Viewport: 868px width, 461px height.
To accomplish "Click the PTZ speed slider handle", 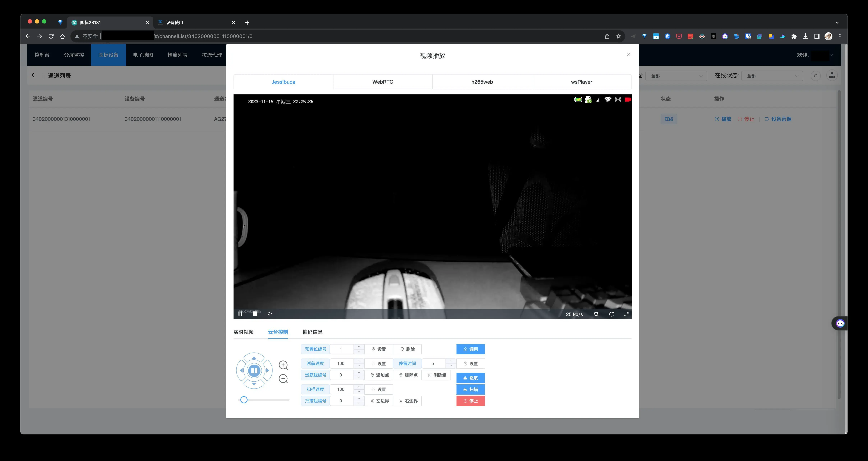I will [244, 400].
